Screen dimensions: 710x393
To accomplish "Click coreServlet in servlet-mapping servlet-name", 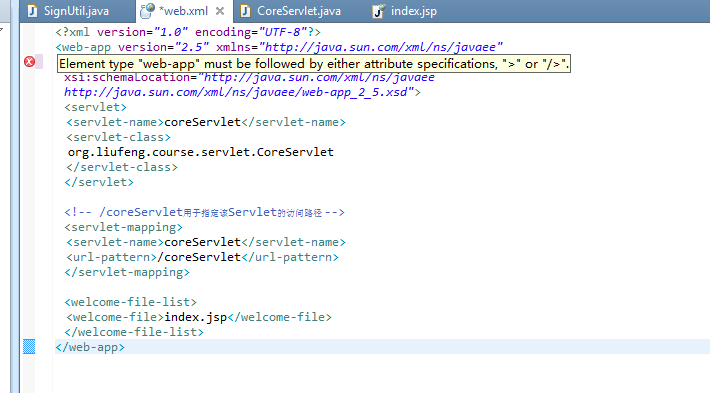I will 202,242.
